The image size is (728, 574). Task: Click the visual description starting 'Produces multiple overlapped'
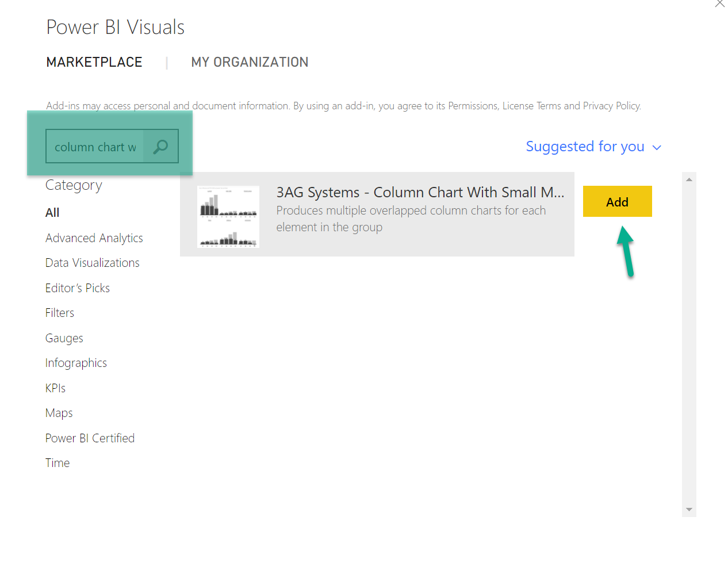(411, 219)
